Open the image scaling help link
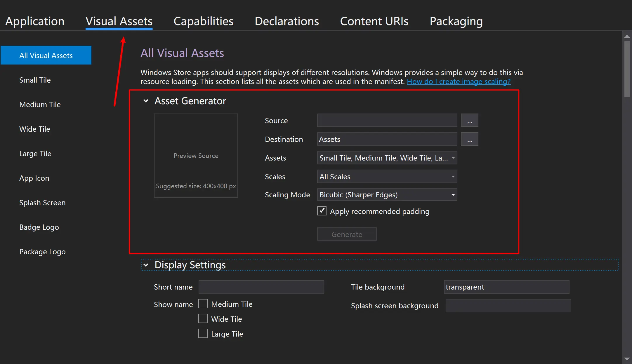 pyautogui.click(x=459, y=82)
